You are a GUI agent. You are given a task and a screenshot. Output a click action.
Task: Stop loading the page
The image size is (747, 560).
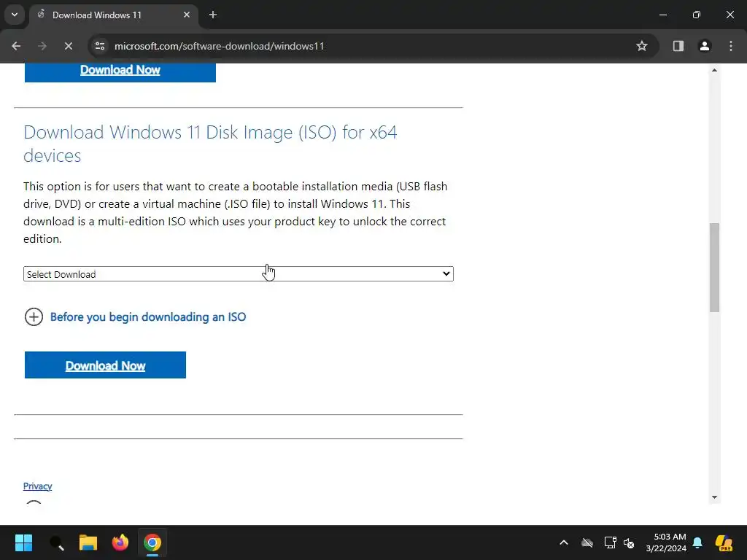(68, 46)
